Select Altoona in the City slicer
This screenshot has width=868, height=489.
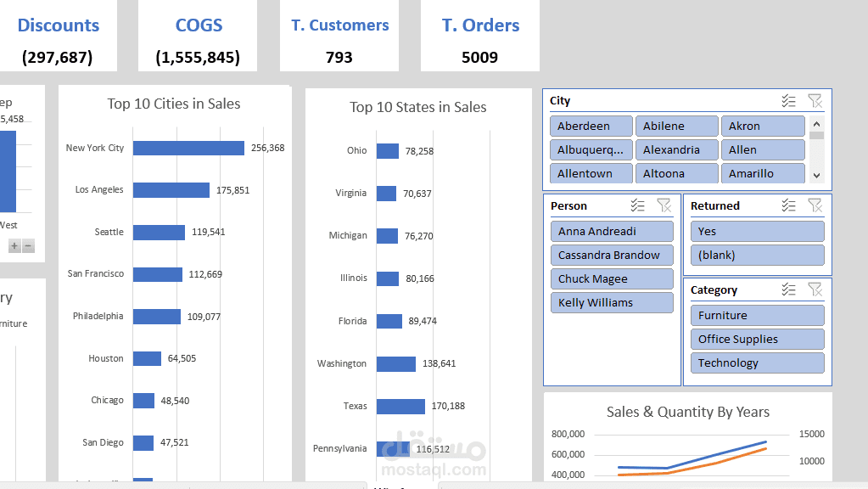[x=676, y=173]
